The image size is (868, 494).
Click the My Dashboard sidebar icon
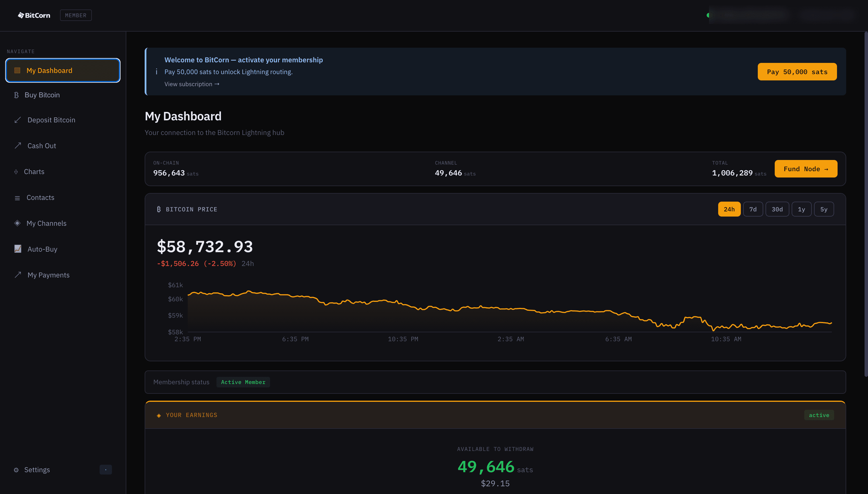[x=17, y=70]
